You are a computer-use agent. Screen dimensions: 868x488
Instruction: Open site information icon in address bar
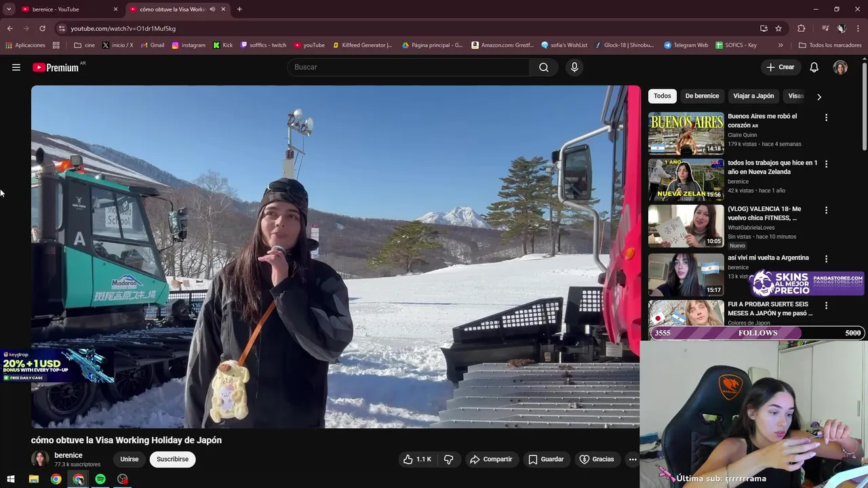[62, 28]
